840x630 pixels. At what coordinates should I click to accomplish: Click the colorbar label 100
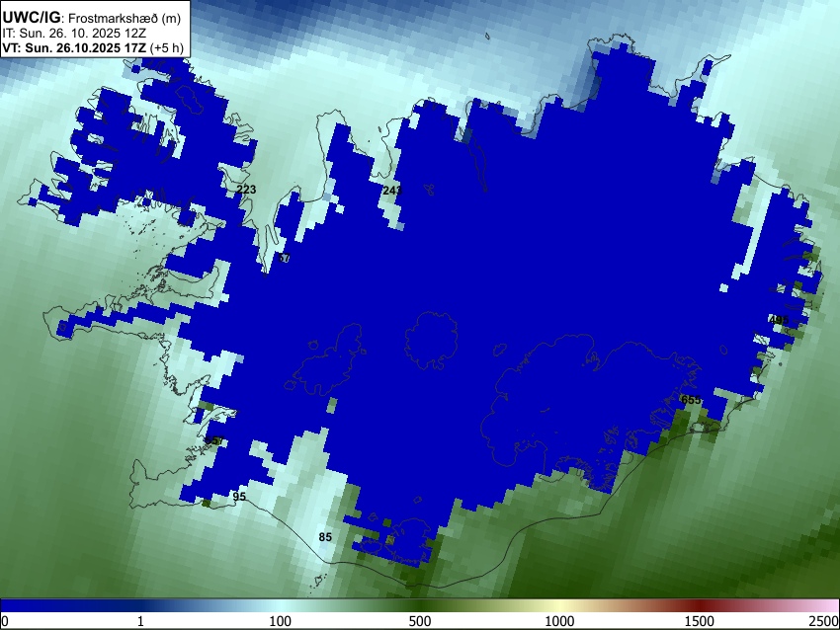click(x=280, y=621)
